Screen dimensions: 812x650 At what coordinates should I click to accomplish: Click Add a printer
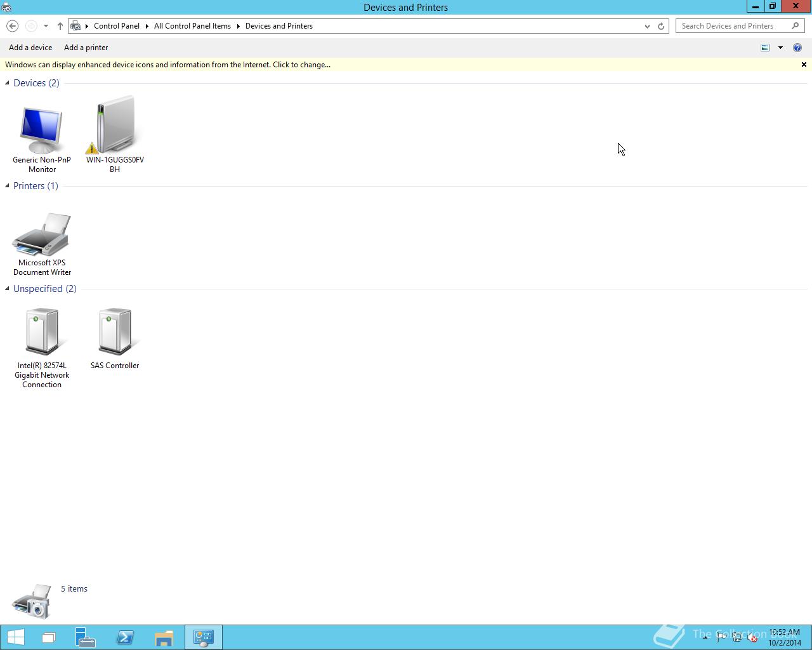coord(86,48)
